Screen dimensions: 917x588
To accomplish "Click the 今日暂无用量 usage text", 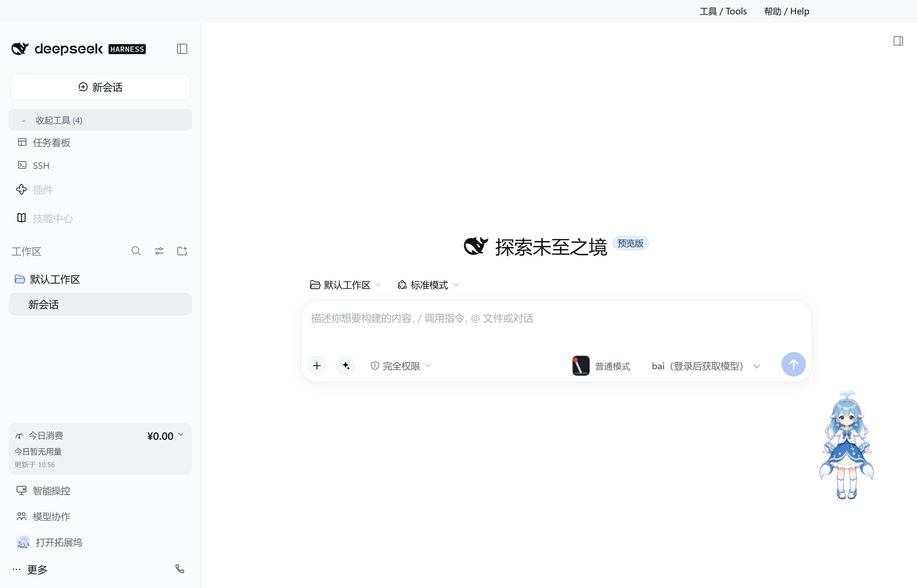I will pos(38,451).
